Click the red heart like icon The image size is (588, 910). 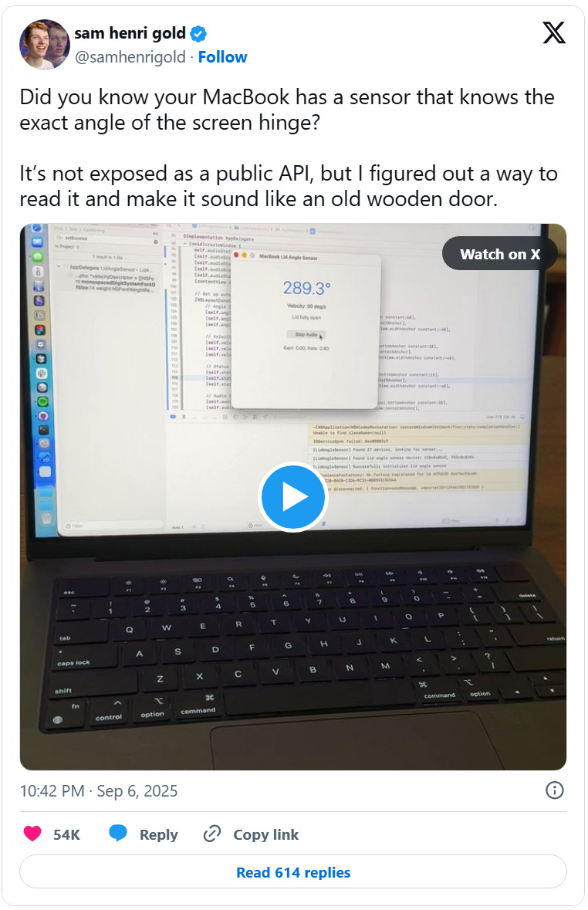(32, 834)
